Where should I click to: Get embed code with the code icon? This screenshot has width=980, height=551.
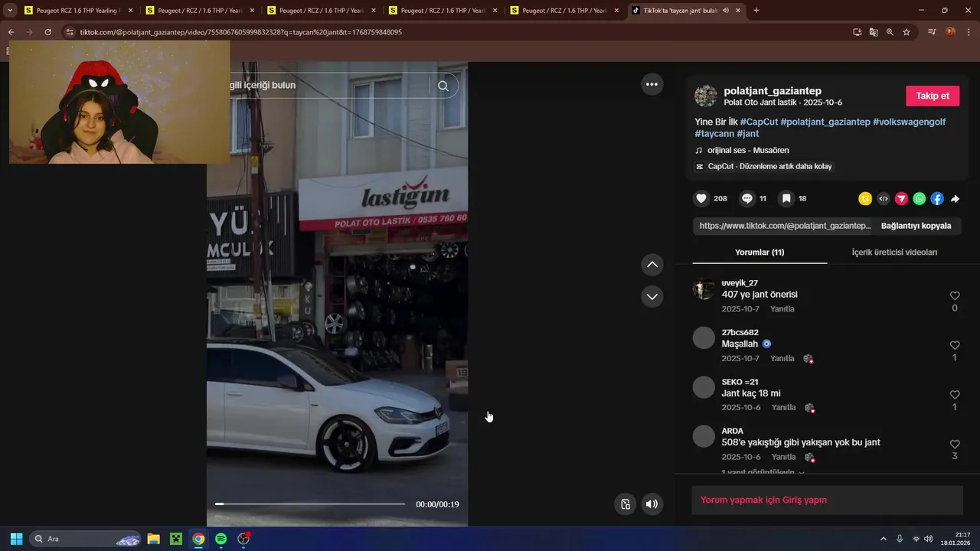tap(884, 199)
